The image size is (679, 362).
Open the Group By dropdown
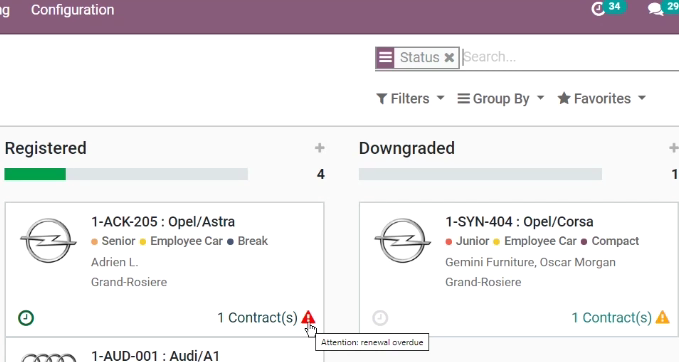click(x=501, y=99)
